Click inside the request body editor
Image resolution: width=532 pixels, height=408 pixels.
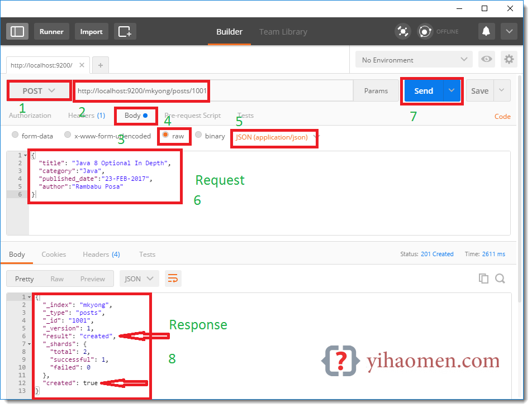269,194
